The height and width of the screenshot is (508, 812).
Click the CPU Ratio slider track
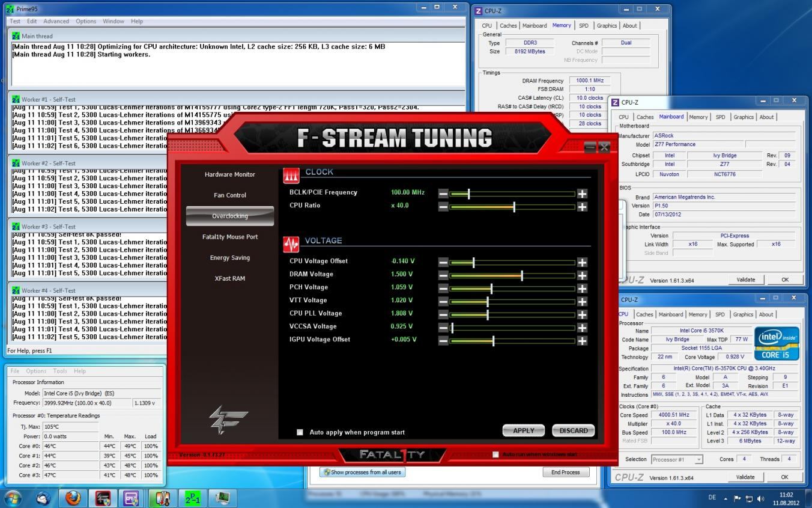tap(512, 207)
